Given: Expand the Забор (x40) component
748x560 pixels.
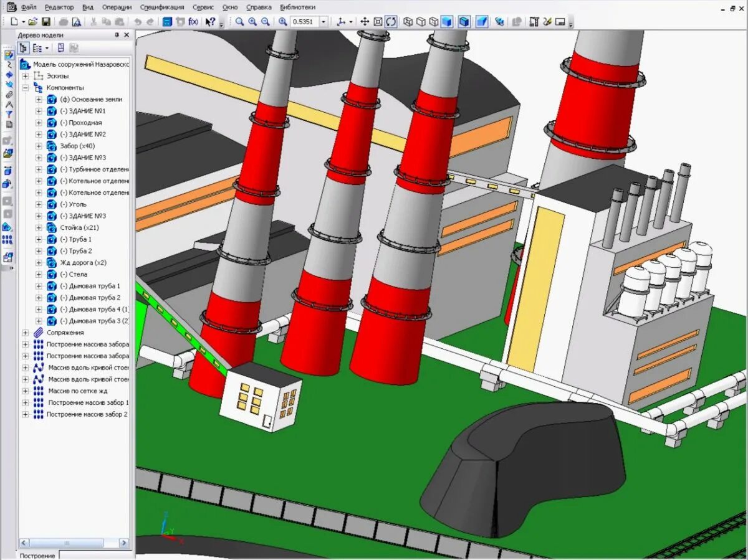Looking at the screenshot, I should [39, 146].
